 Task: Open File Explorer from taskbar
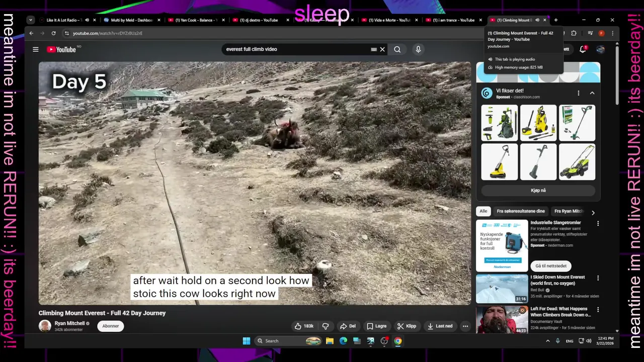pyautogui.click(x=330, y=341)
